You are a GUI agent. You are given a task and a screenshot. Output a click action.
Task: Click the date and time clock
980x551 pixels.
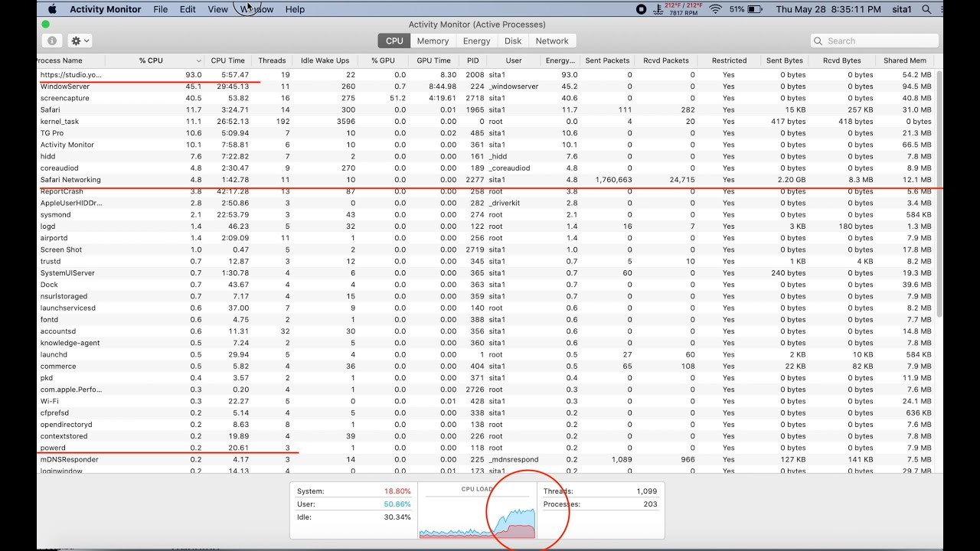828,9
